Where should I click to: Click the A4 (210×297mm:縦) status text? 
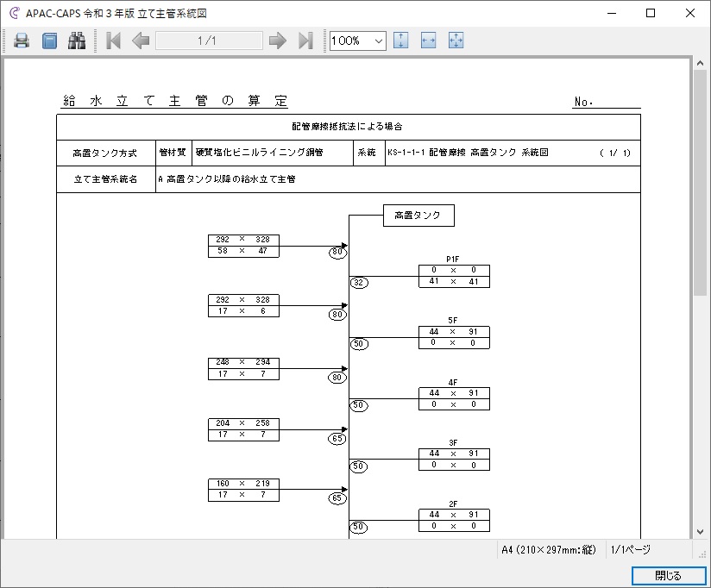point(549,550)
